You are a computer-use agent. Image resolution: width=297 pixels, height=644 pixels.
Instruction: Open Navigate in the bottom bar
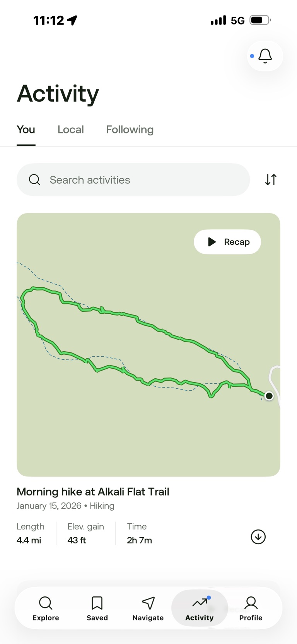(148, 608)
